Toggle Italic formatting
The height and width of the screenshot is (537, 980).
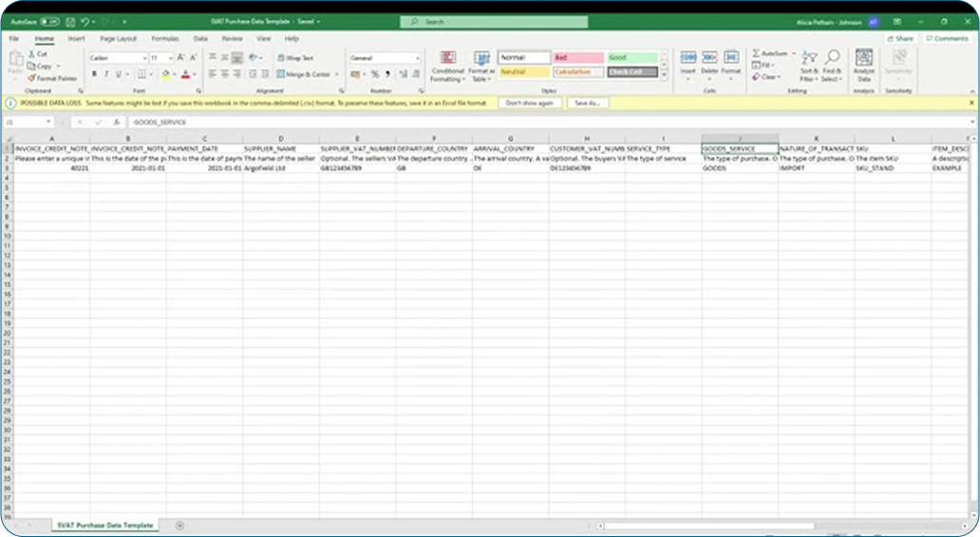tap(106, 74)
